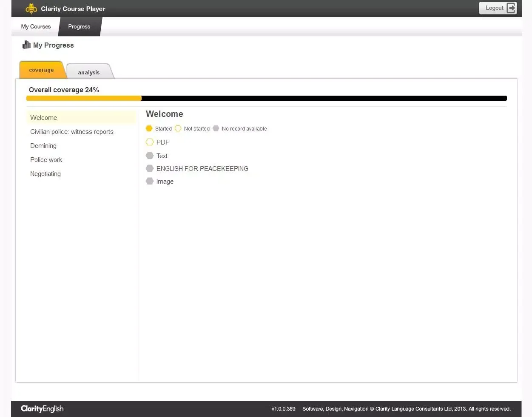Select the coverage tab
Viewport: 532px width, 417px height.
pos(41,70)
